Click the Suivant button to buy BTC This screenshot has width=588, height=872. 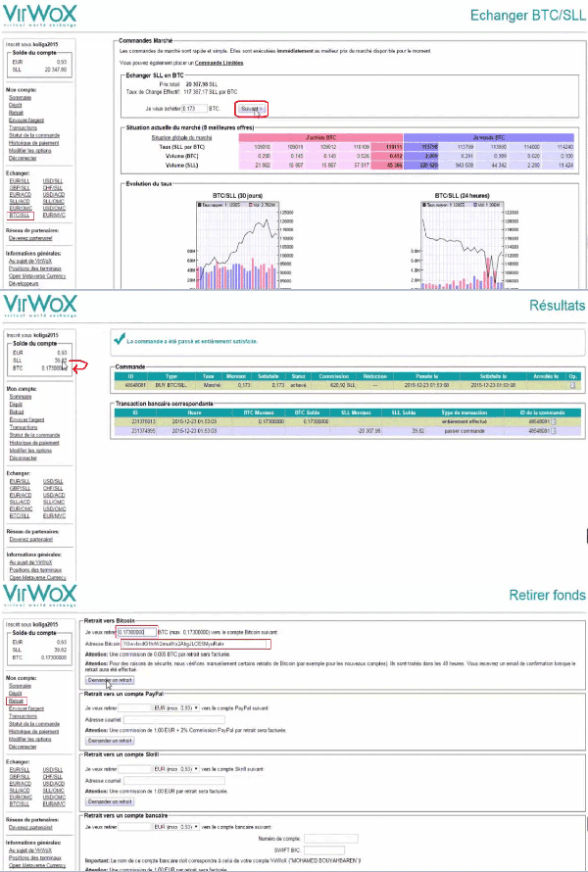[x=253, y=109]
